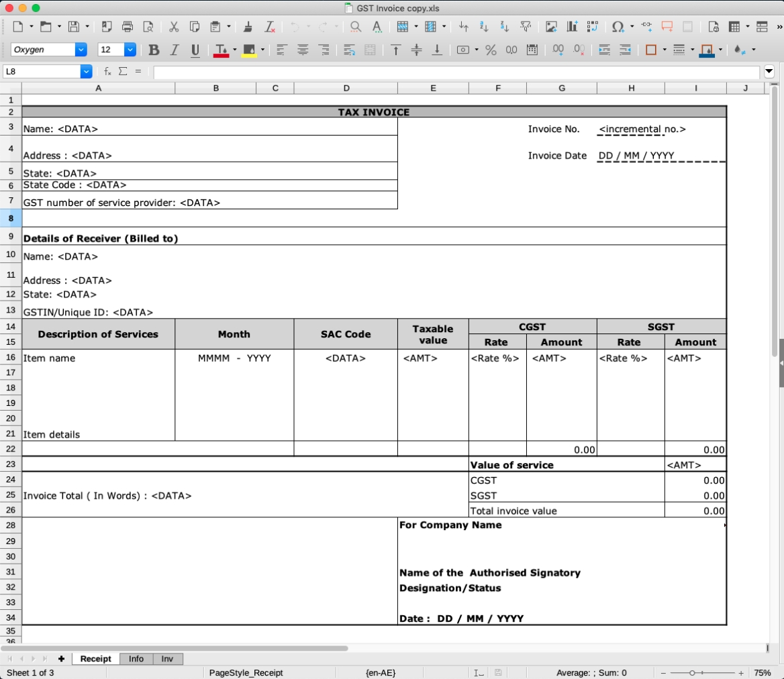Toggle Italic formatting
Screen dimensions: 784x679
coord(175,50)
